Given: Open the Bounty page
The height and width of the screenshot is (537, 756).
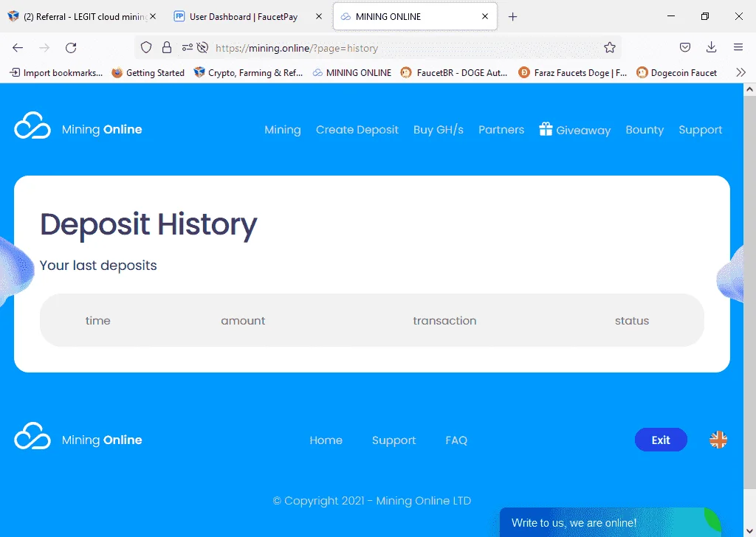Looking at the screenshot, I should (645, 130).
